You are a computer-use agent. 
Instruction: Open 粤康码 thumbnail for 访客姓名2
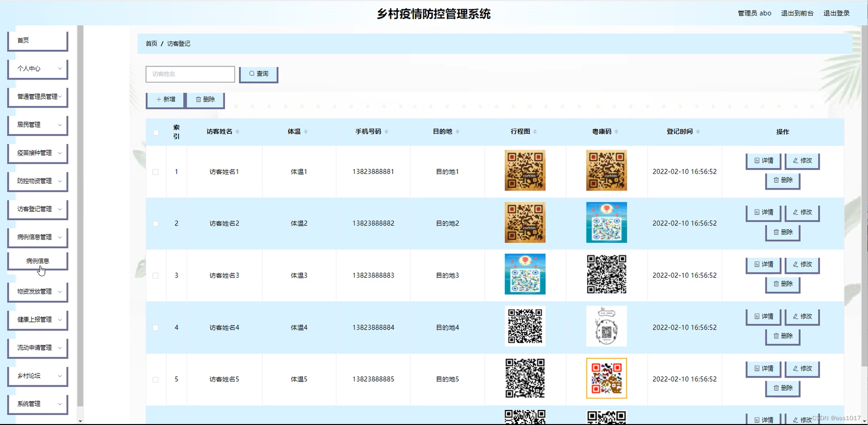(x=606, y=222)
